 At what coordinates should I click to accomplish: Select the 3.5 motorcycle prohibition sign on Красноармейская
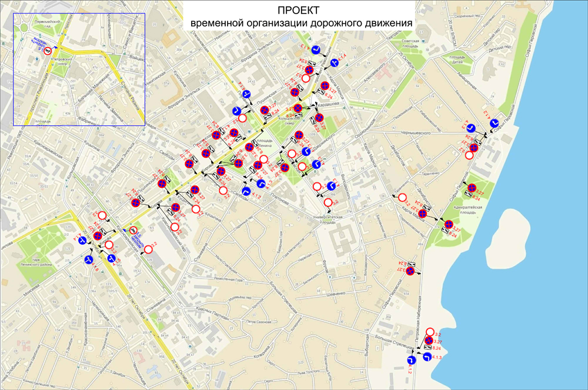[134, 231]
